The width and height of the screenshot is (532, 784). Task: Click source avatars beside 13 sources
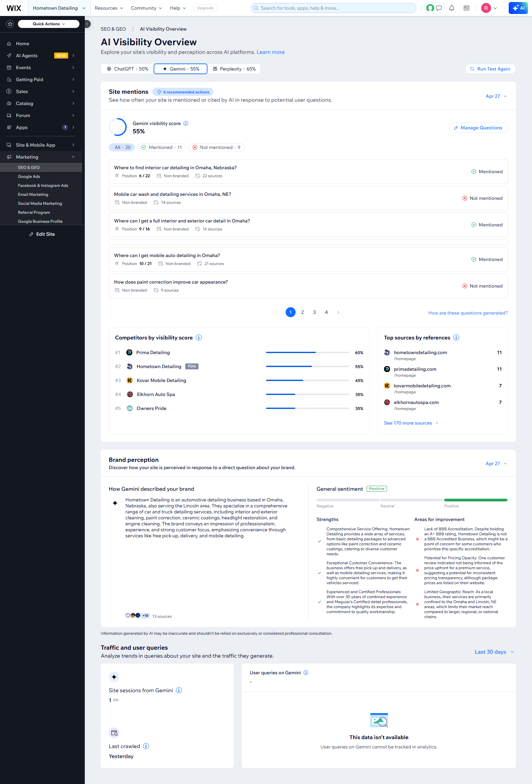tap(137, 616)
